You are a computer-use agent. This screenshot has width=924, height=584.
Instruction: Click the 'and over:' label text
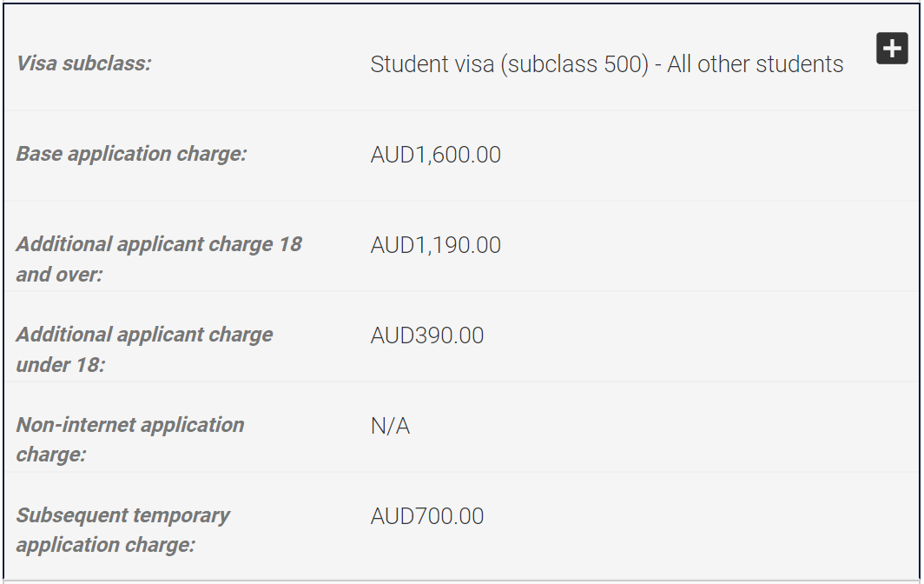tap(60, 275)
